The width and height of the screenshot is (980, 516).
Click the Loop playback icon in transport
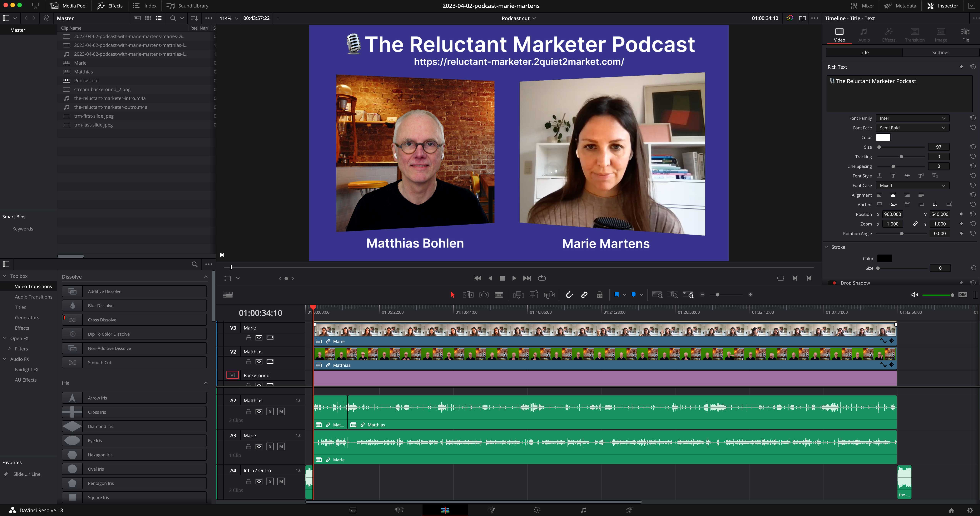(542, 278)
